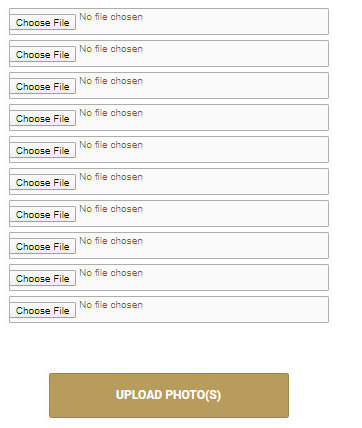Select the fifth 'No file chosen' text
The width and height of the screenshot is (362, 428).
tap(111, 145)
